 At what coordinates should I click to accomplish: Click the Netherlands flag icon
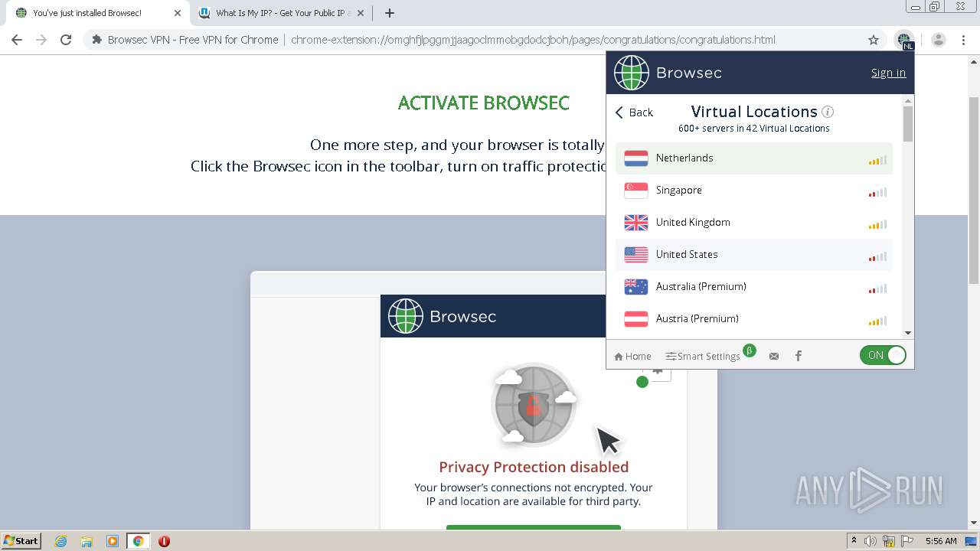(636, 158)
